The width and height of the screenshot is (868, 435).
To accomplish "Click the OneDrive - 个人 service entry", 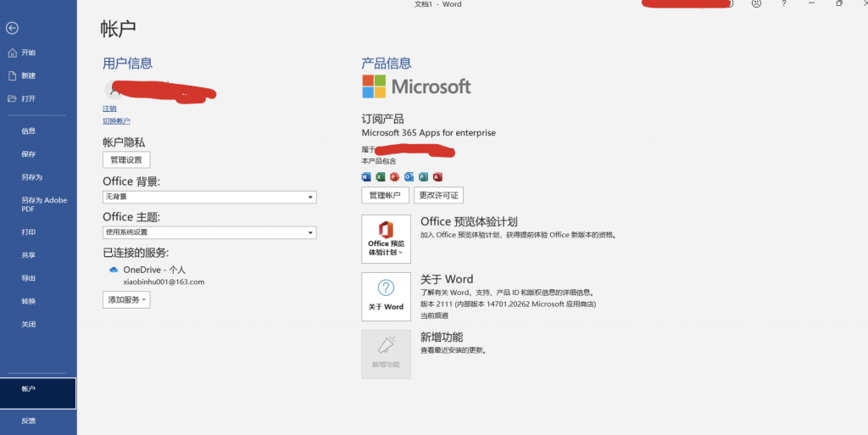I will pos(154,270).
